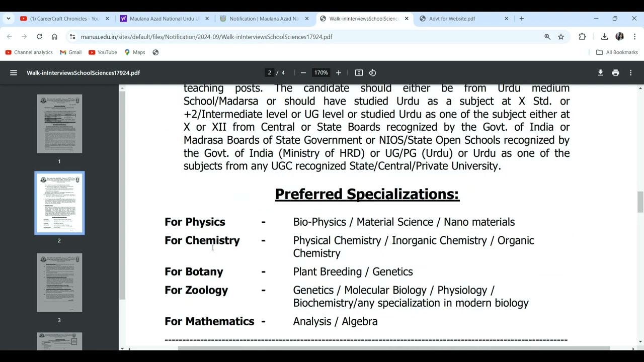The height and width of the screenshot is (362, 644).
Task: Bookmark this page with star icon
Action: tap(561, 37)
